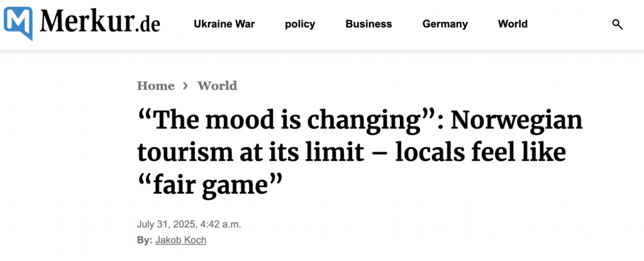The width and height of the screenshot is (644, 261).
Task: Click the ".de" part of the logo
Action: tap(147, 25)
